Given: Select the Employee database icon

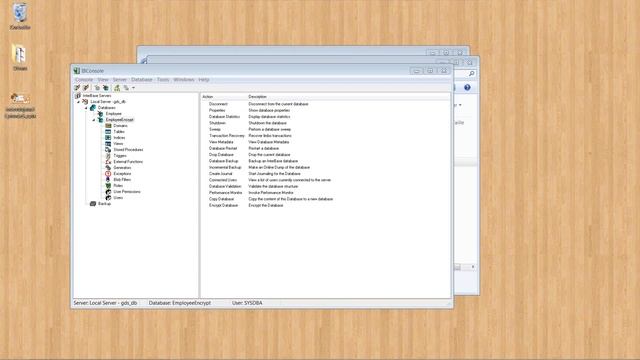Looking at the screenshot, I should [x=100, y=113].
